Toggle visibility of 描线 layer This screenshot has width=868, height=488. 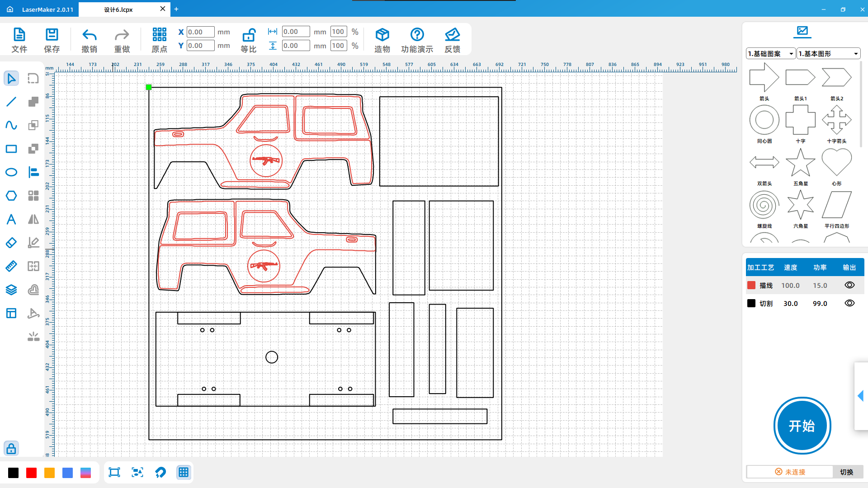pyautogui.click(x=849, y=285)
